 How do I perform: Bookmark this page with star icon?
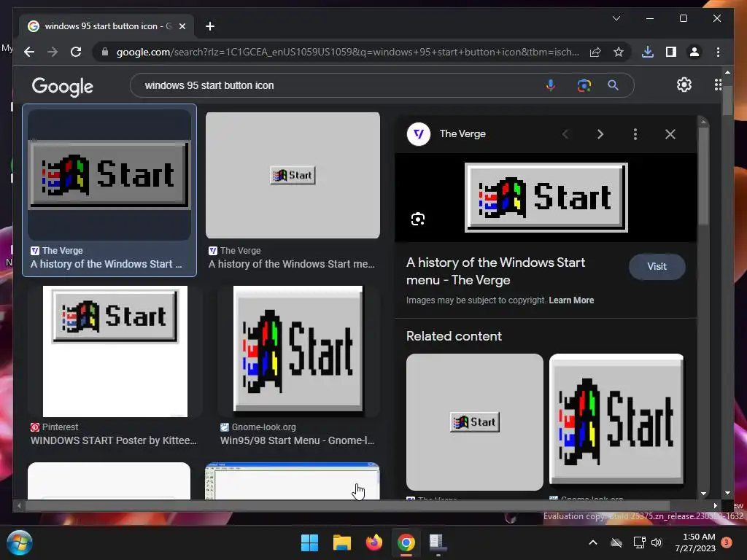coord(619,52)
